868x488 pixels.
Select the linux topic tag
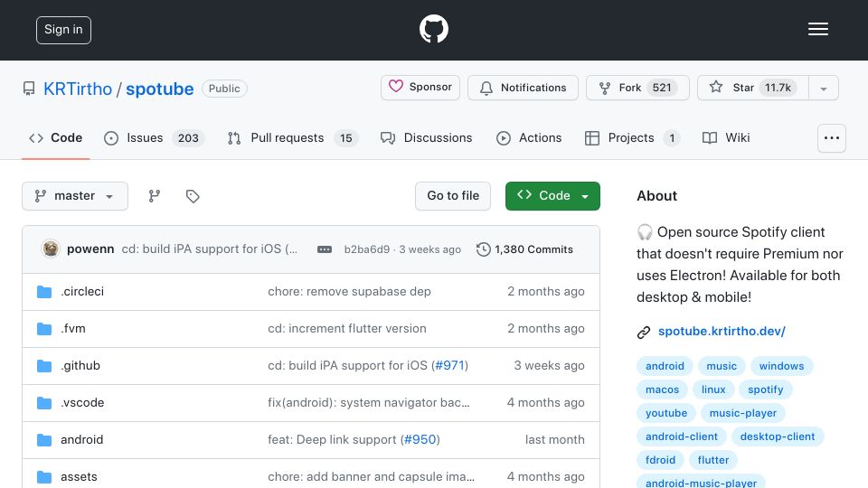pos(713,389)
